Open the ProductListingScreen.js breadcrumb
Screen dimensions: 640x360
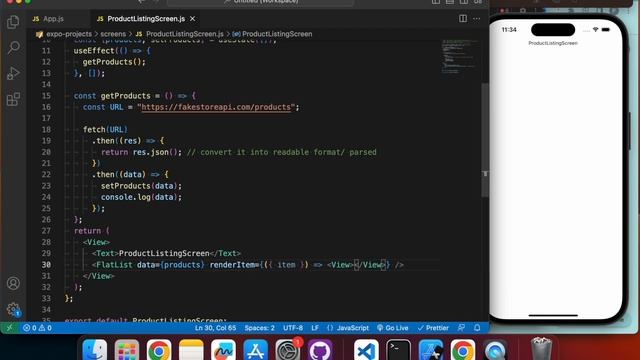184,34
